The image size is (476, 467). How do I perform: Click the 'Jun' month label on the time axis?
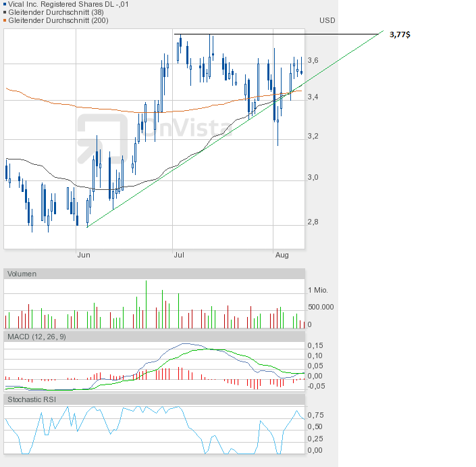pyautogui.click(x=84, y=255)
